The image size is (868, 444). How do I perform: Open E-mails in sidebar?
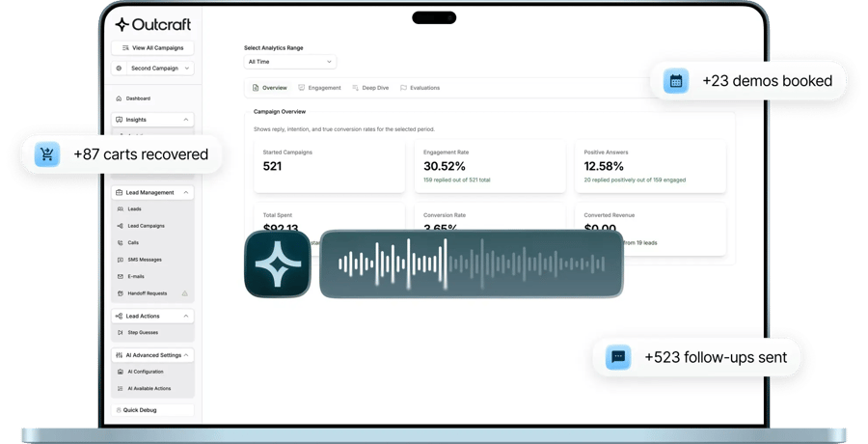[136, 276]
